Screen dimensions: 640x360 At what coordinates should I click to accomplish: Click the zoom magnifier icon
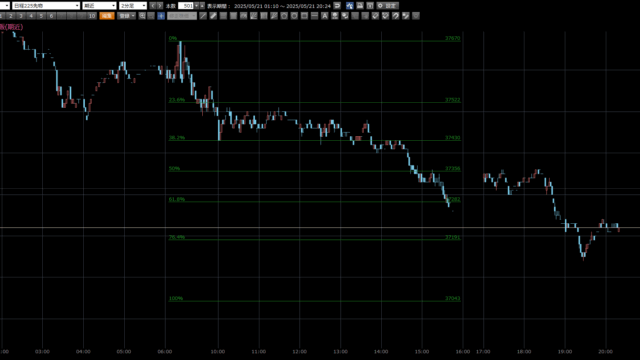tap(142, 16)
